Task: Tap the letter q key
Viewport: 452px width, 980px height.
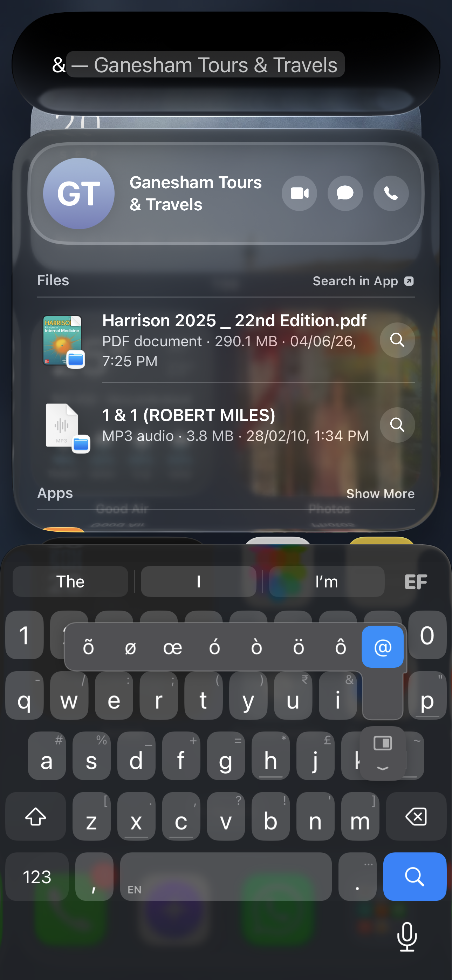Action: click(x=24, y=695)
